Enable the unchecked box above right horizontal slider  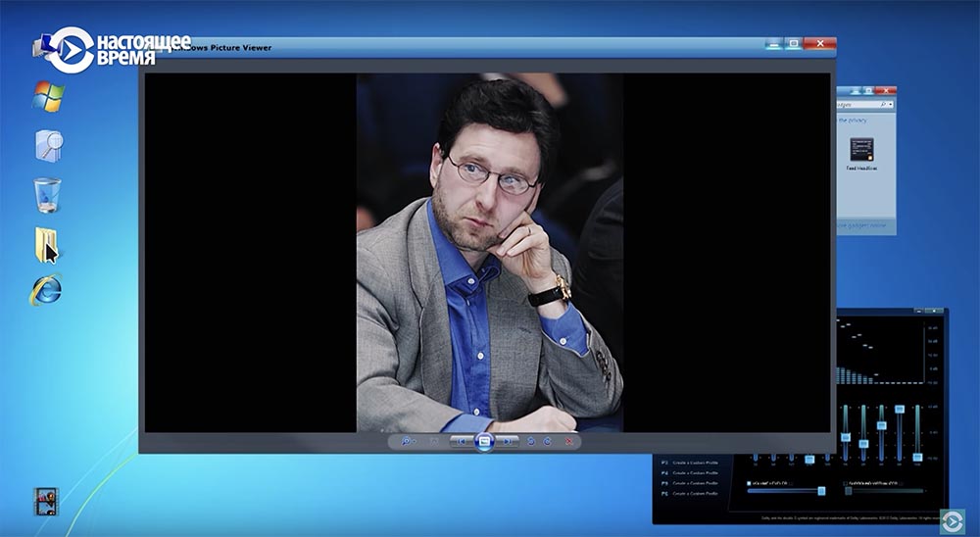coord(845,483)
